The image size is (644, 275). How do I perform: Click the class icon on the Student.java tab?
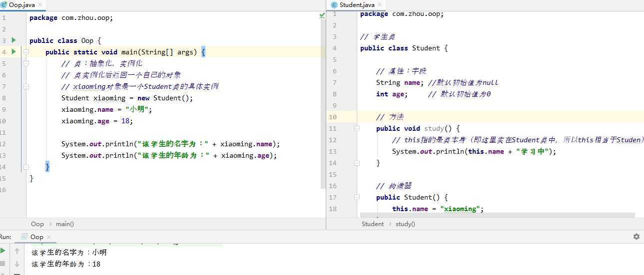(334, 4)
